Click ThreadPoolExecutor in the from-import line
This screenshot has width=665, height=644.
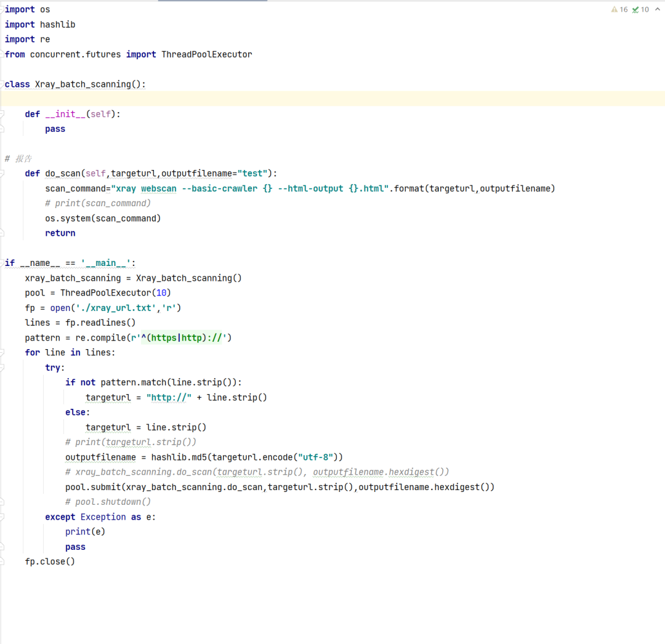click(x=206, y=54)
